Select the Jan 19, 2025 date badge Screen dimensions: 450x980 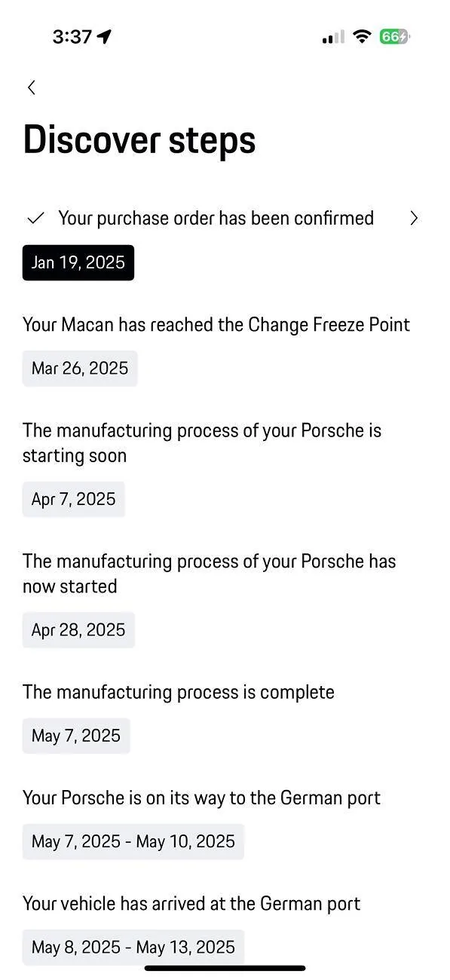pos(78,262)
